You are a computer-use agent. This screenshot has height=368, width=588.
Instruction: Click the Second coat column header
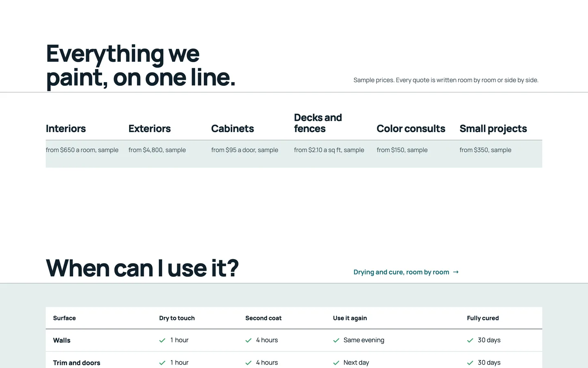pos(263,318)
